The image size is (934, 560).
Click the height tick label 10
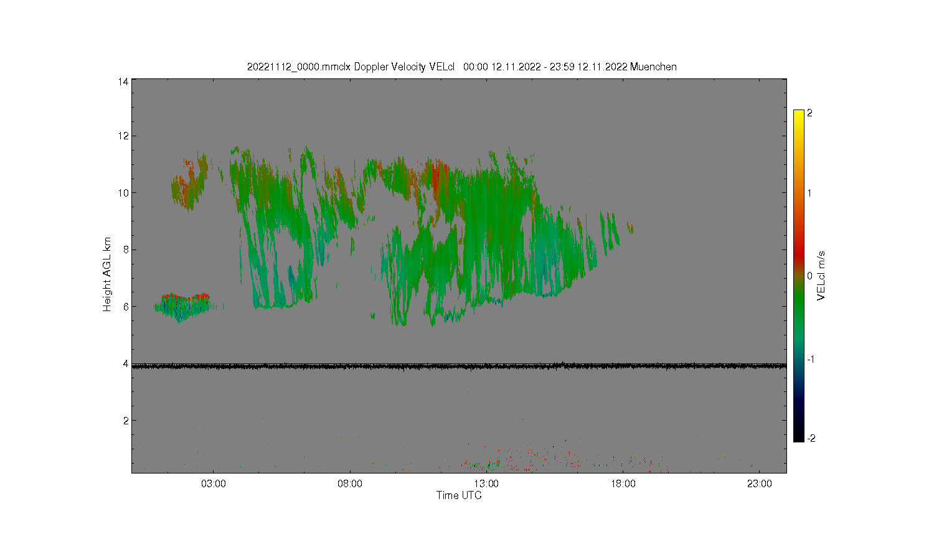[123, 193]
